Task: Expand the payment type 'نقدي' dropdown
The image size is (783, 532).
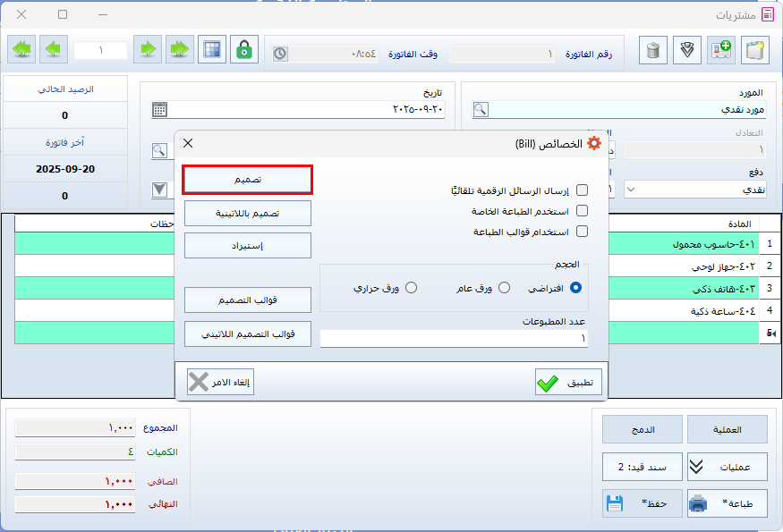Action: (631, 190)
